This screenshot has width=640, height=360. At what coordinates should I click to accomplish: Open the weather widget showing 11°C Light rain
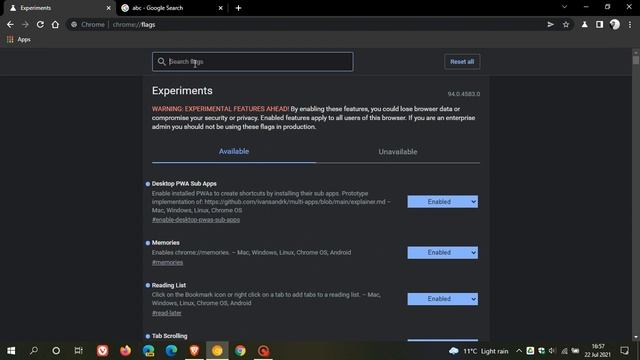tap(478, 351)
